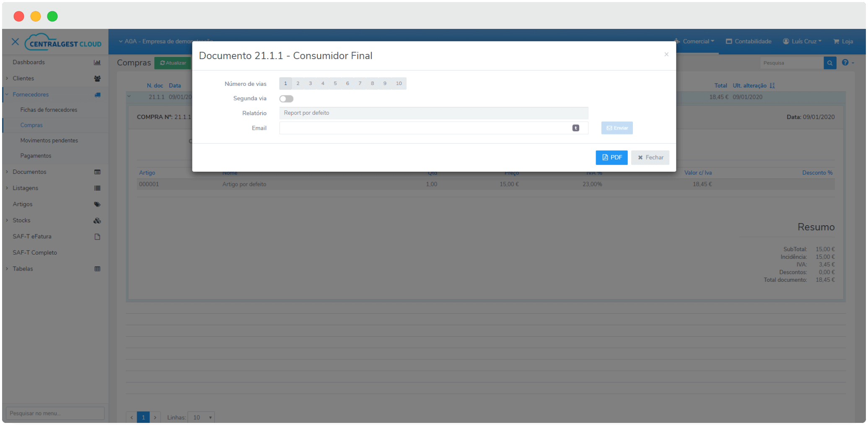Open the Comercial top menu
The height and width of the screenshot is (425, 868).
click(x=694, y=41)
